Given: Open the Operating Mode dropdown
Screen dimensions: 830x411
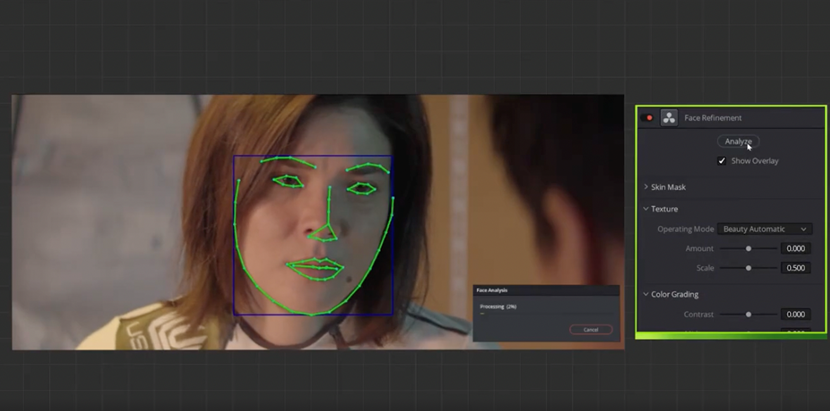Looking at the screenshot, I should pyautogui.click(x=764, y=229).
